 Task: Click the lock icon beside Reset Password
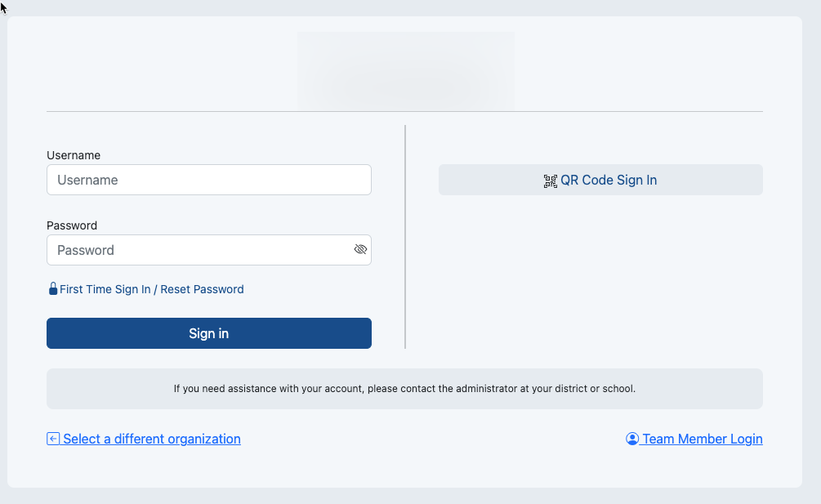coord(53,289)
